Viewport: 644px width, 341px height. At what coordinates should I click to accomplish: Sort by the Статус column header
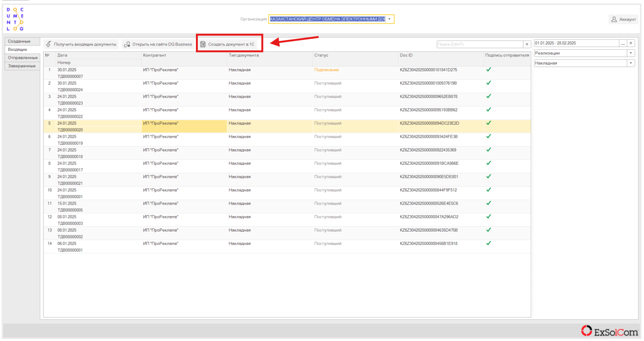(355, 55)
